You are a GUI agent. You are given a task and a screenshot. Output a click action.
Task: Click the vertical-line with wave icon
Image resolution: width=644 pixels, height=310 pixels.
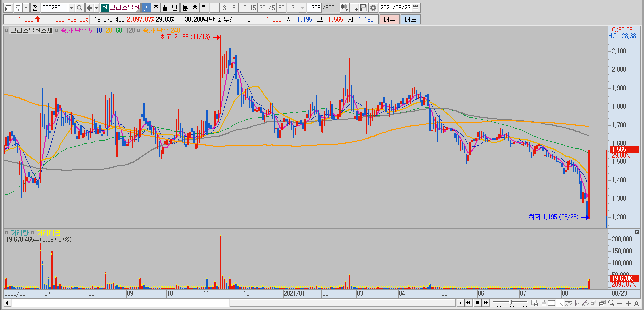[x=577, y=303]
